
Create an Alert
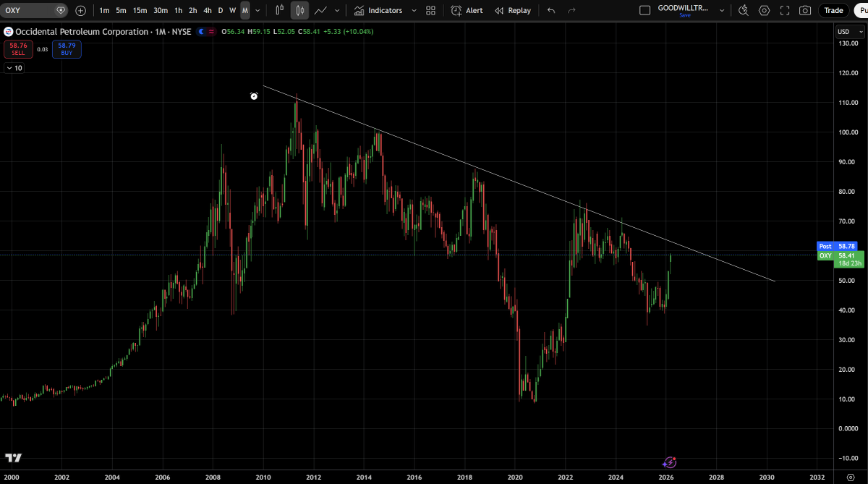467,11
